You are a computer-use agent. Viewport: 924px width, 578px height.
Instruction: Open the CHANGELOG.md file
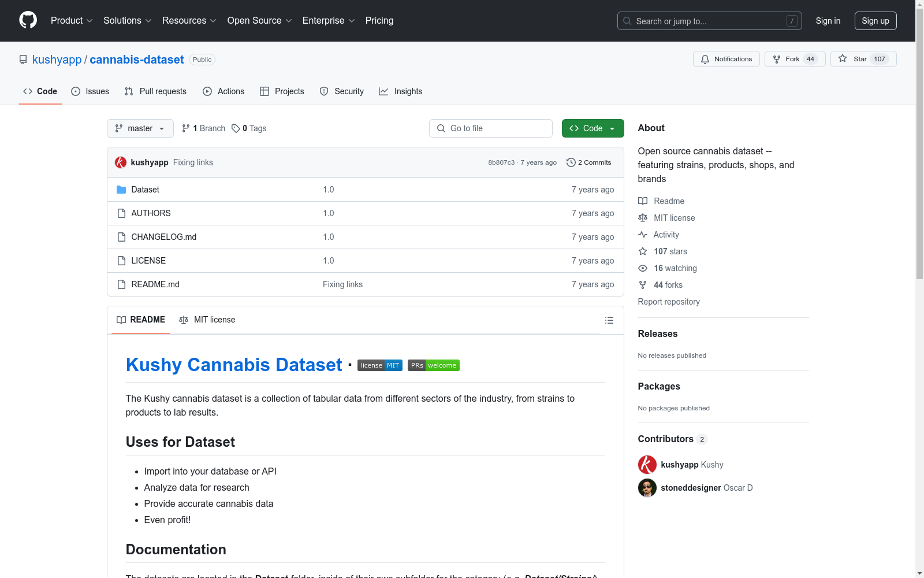tap(164, 237)
